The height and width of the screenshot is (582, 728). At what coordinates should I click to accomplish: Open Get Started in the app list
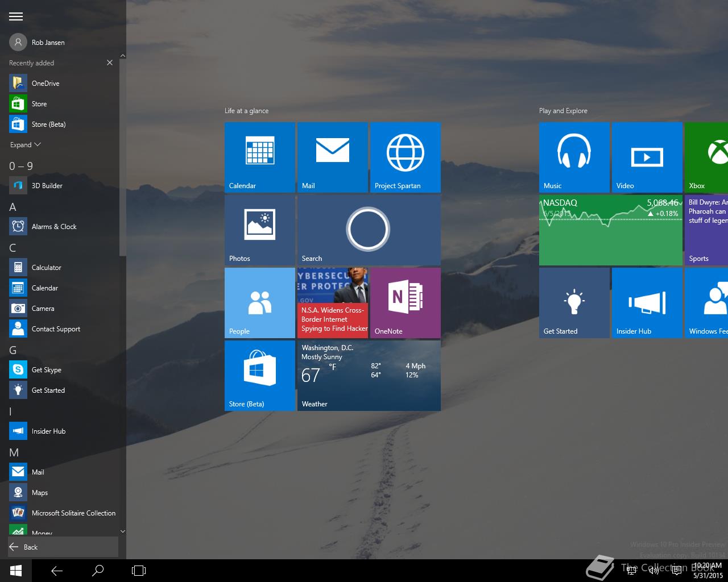[63, 390]
